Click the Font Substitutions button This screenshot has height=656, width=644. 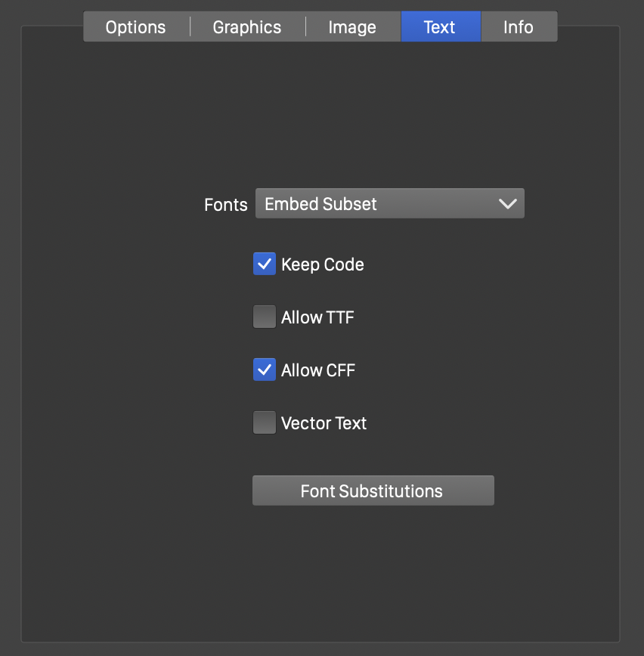[x=373, y=491]
